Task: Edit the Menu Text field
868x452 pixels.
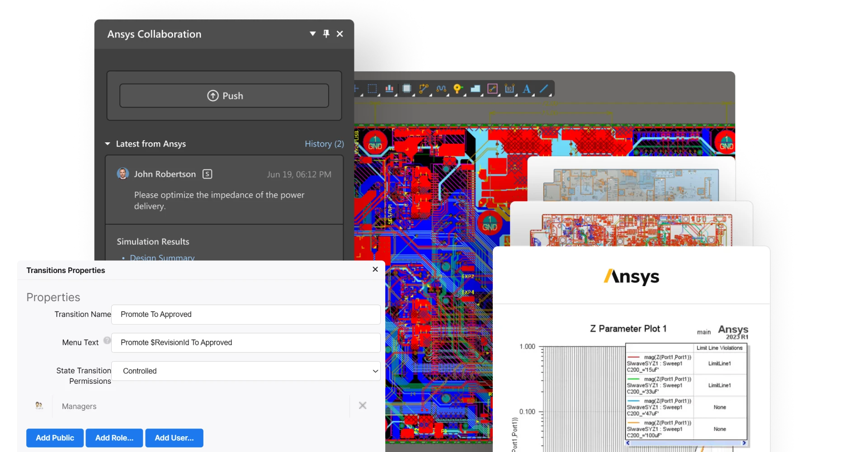Action: [246, 343]
